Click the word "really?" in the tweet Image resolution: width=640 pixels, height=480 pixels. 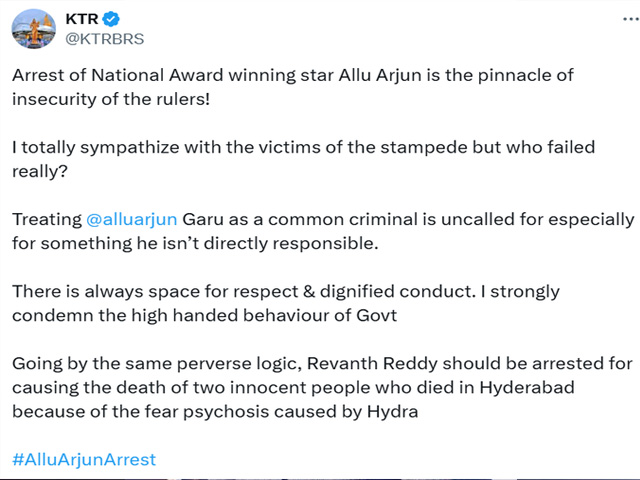40,171
